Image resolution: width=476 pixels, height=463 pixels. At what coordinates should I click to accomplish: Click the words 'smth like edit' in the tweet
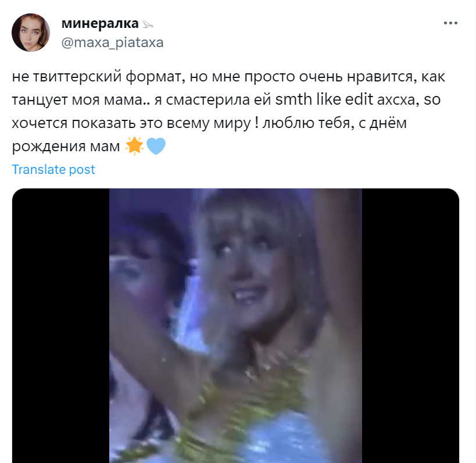pos(324,99)
